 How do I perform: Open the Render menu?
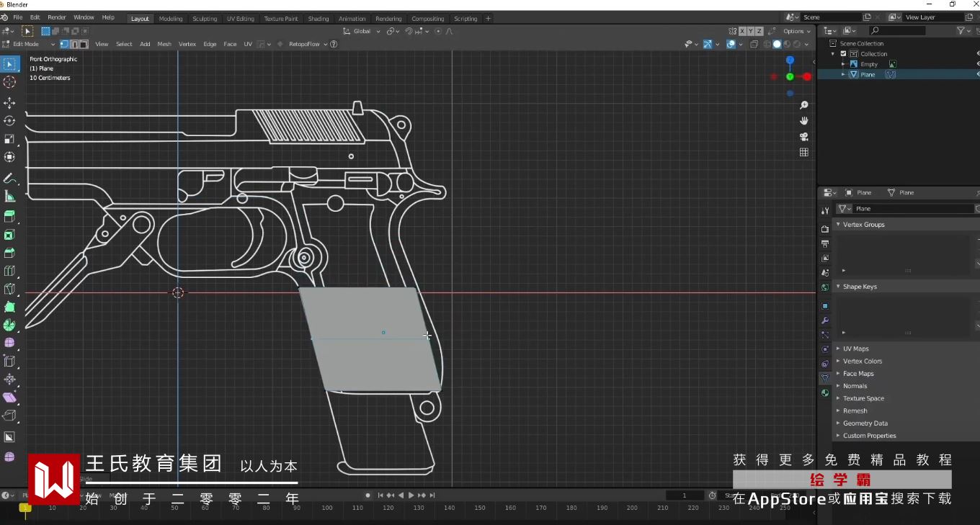(57, 17)
